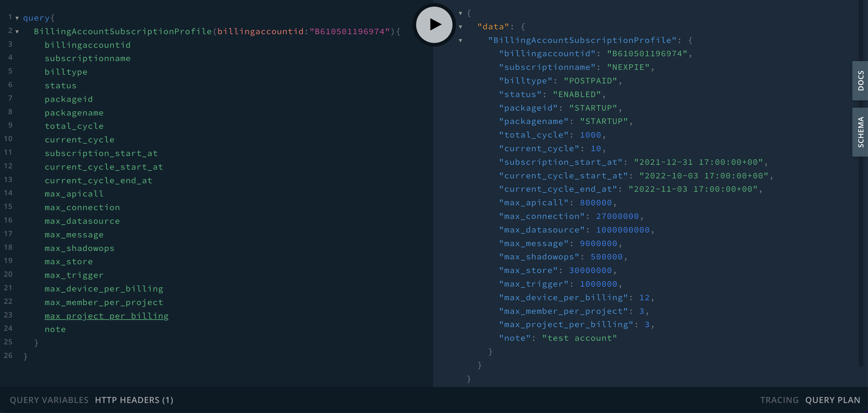Collapse the "data" object in the response
This screenshot has width=868, height=413.
tap(460, 27)
